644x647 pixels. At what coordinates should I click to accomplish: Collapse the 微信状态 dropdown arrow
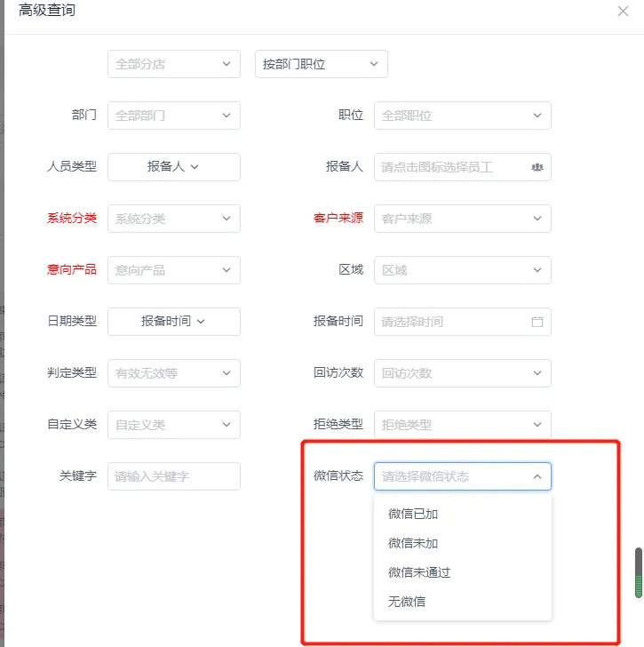[x=537, y=476]
